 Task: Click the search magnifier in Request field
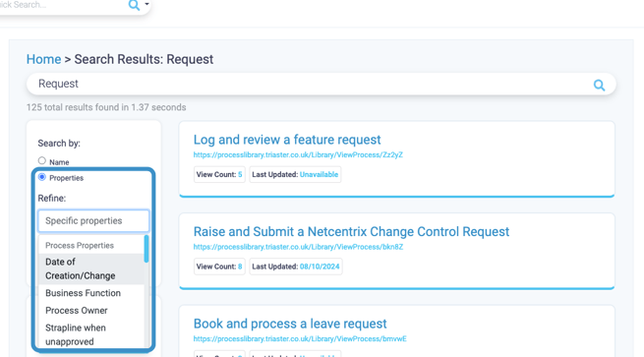click(x=599, y=85)
